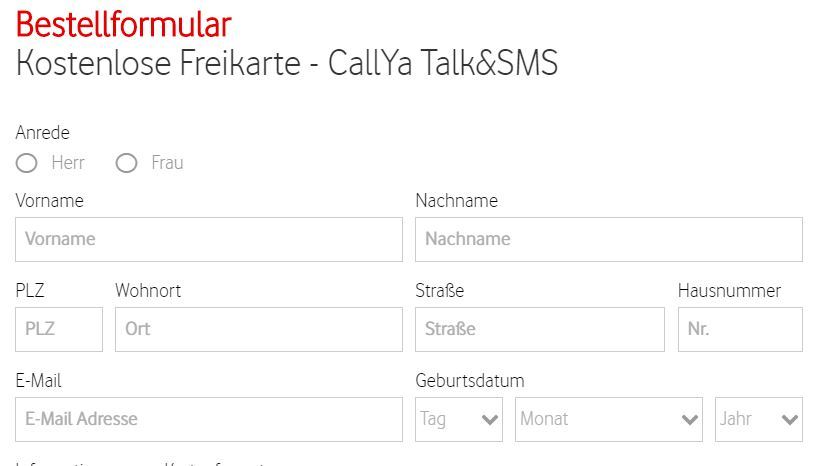
Task: Click the Geburtsdatum label text
Action: (469, 381)
